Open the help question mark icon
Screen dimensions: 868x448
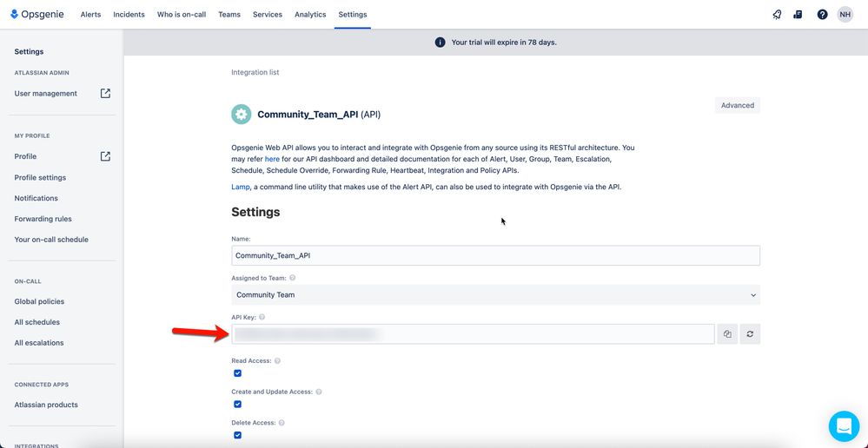[823, 15]
